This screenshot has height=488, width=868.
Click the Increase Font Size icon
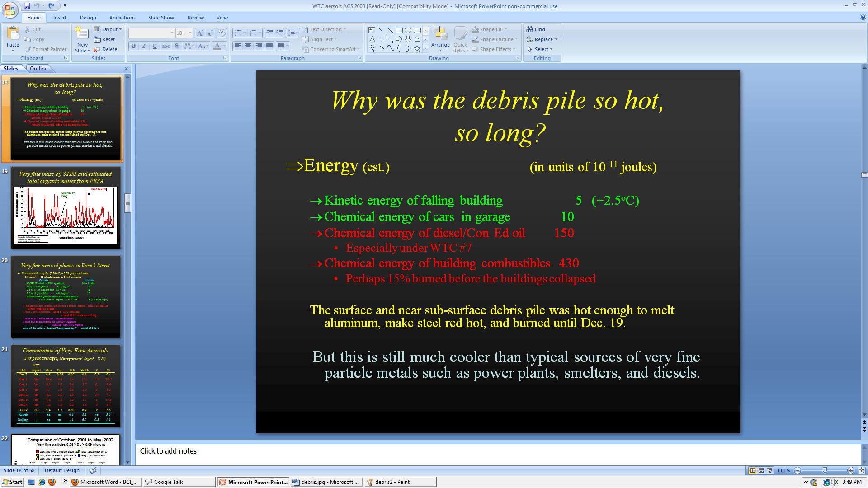pyautogui.click(x=200, y=33)
